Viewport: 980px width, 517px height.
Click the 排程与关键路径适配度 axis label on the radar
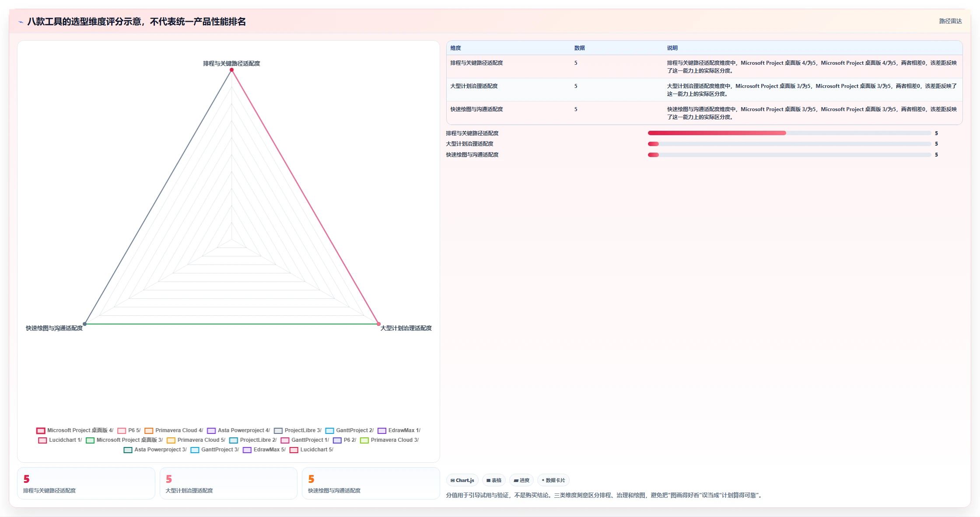pos(231,63)
